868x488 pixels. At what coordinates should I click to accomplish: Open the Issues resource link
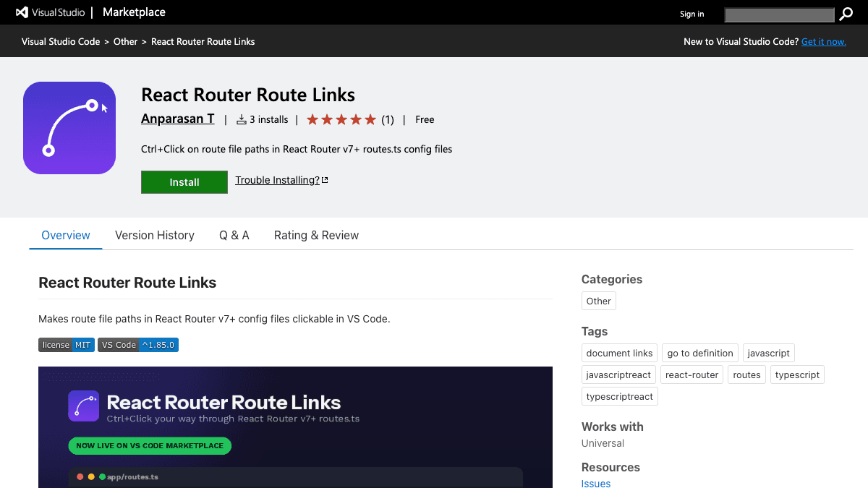pos(596,484)
